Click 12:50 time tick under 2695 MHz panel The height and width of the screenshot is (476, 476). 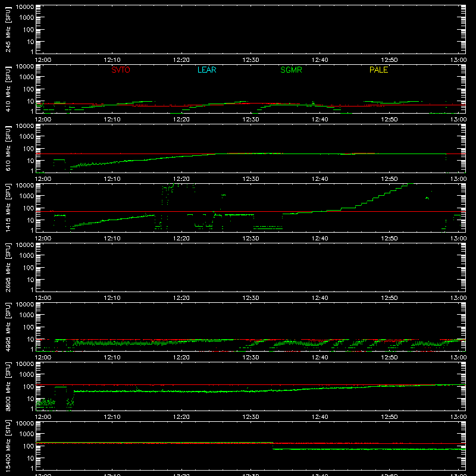(389, 298)
